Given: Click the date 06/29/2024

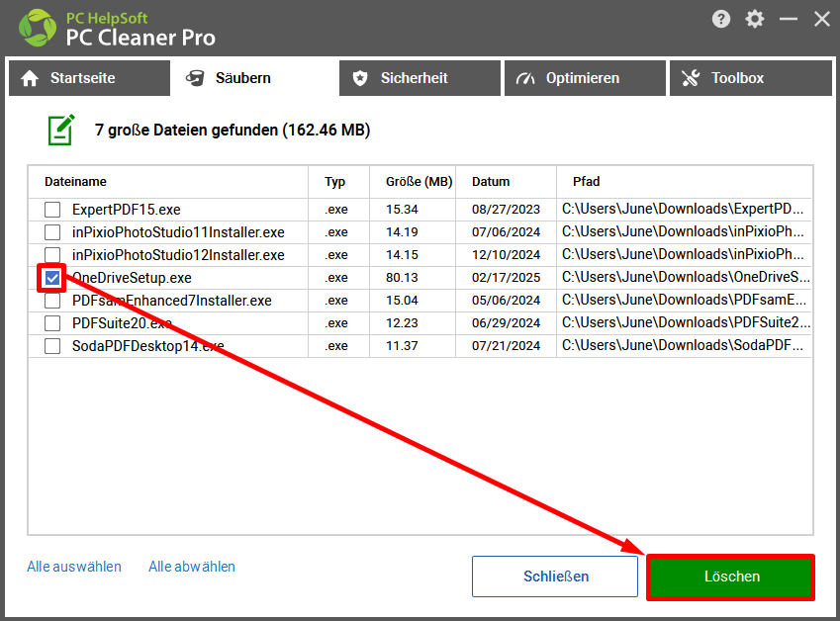Looking at the screenshot, I should coord(507,323).
